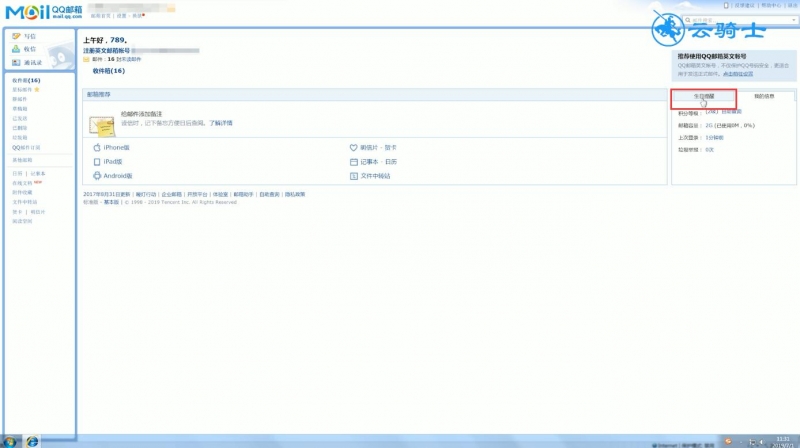This screenshot has width=800, height=448.
Task: Click the heart icon for 明信片 贺卡
Action: click(x=354, y=147)
